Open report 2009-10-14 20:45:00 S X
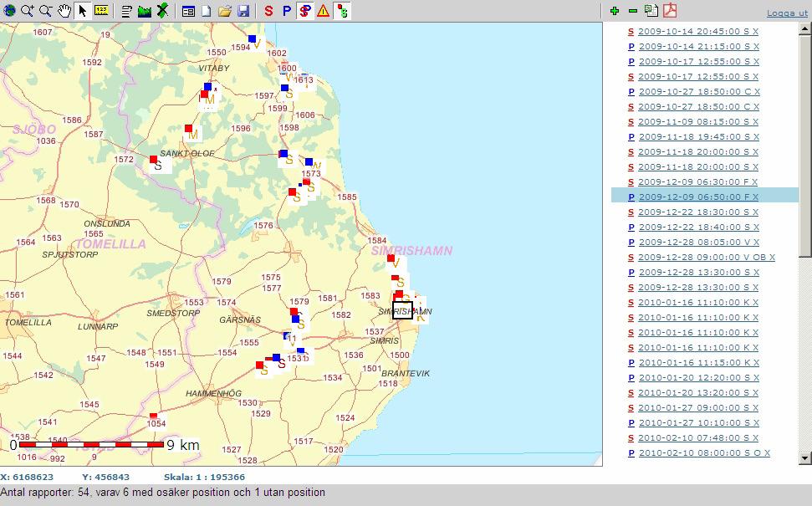This screenshot has height=506, width=812. point(698,32)
